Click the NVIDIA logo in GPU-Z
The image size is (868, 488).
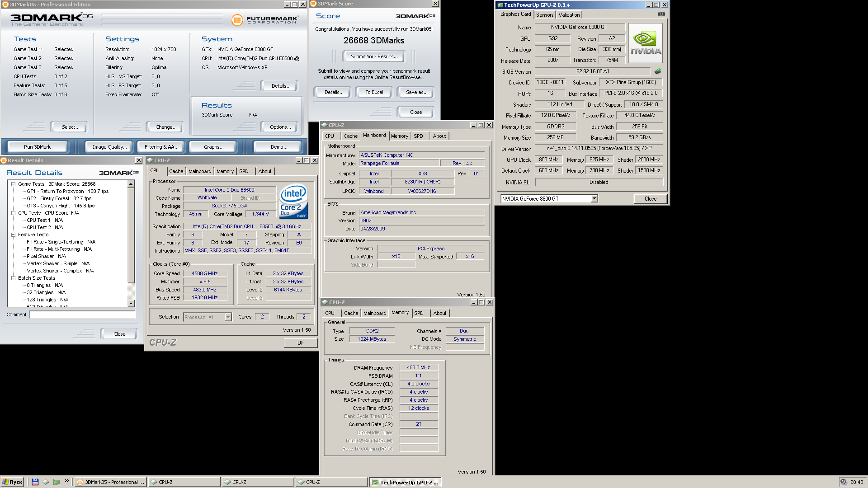click(646, 43)
